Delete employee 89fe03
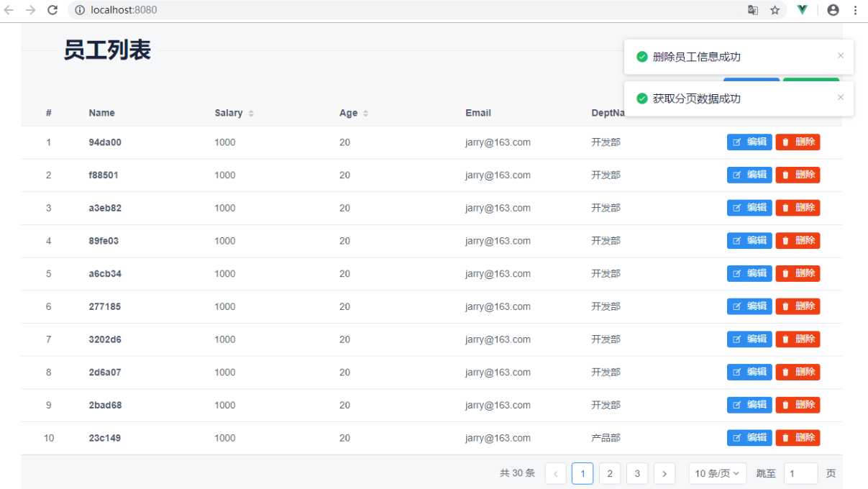Image resolution: width=868 pixels, height=489 pixels. pyautogui.click(x=798, y=240)
